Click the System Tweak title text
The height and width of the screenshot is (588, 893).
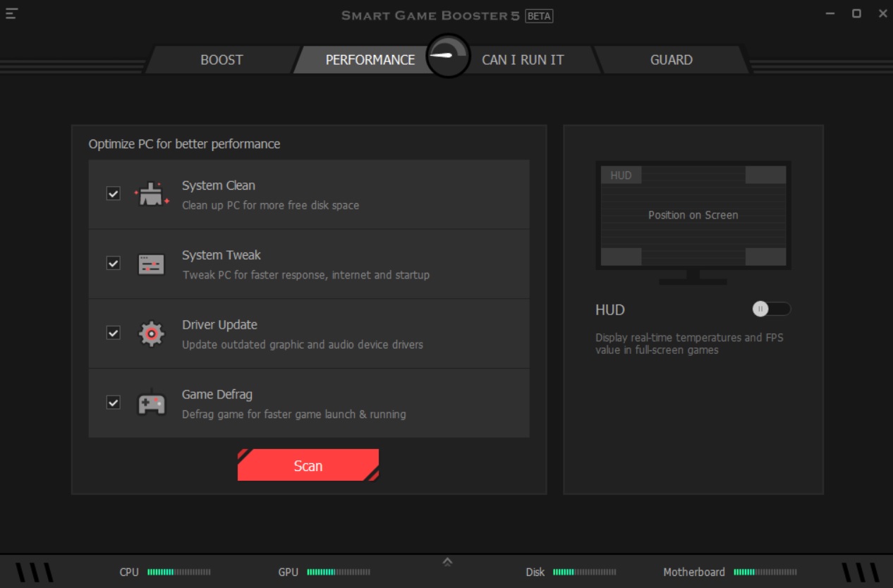pyautogui.click(x=221, y=255)
